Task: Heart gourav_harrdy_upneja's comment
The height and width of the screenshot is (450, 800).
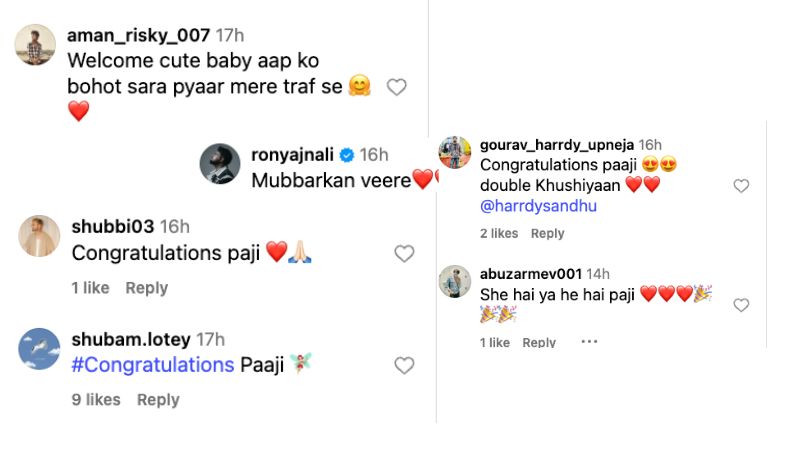Action: pos(741,186)
